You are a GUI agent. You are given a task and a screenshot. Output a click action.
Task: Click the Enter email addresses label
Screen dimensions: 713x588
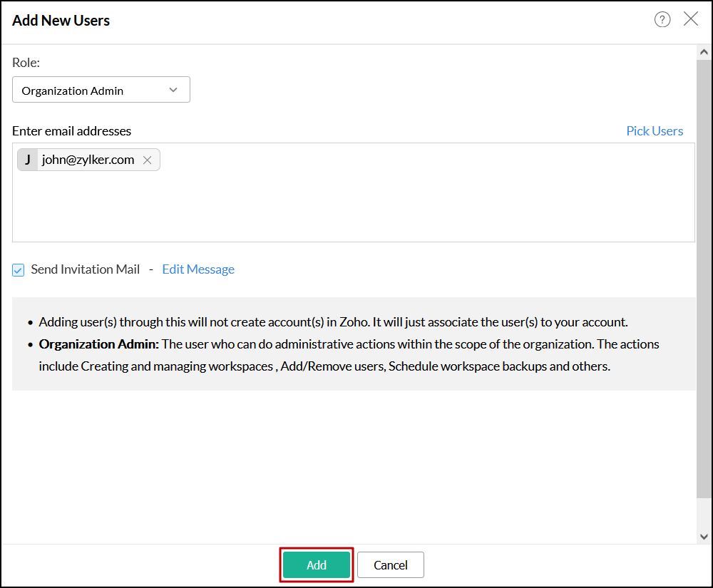click(72, 131)
